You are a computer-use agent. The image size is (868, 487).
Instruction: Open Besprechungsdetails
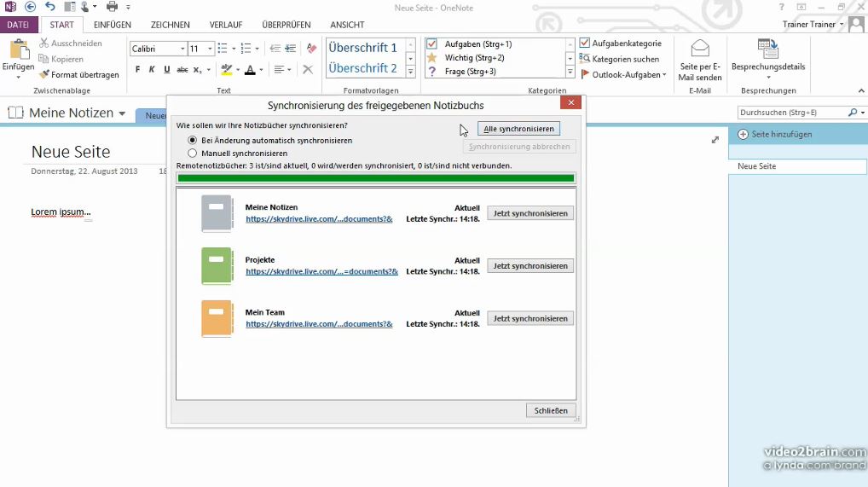tap(767, 58)
